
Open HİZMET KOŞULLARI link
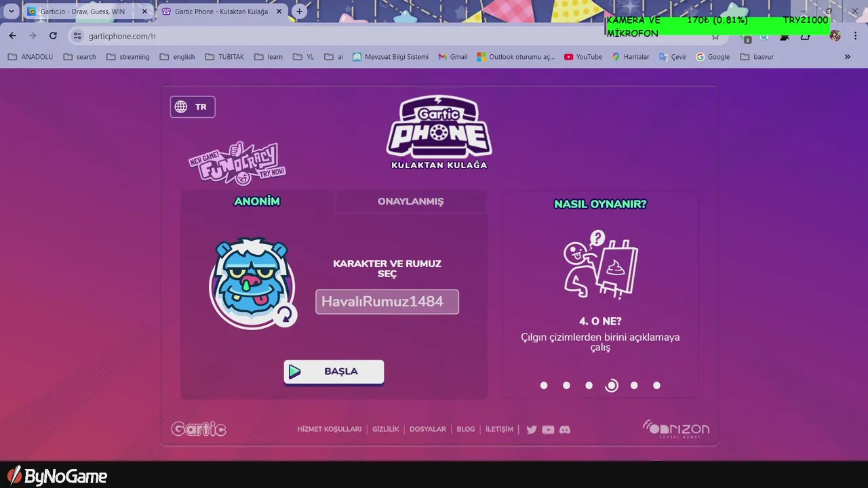point(330,429)
